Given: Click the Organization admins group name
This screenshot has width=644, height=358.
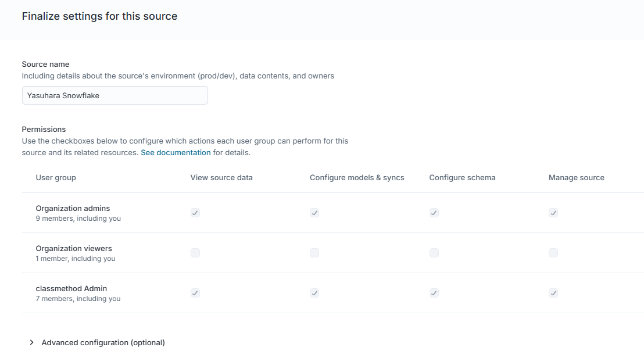Looking at the screenshot, I should click(73, 208).
